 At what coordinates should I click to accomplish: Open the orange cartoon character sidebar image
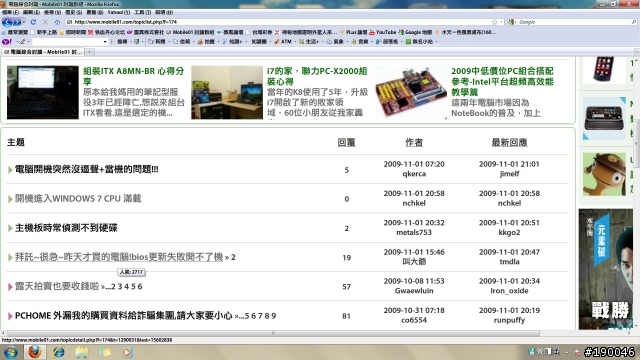pos(604,174)
